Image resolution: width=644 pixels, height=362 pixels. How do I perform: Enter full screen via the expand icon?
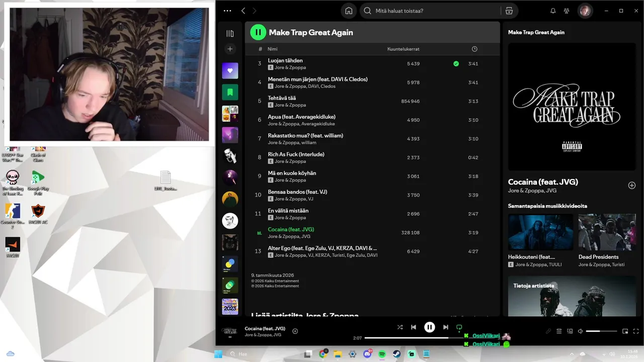tap(636, 331)
